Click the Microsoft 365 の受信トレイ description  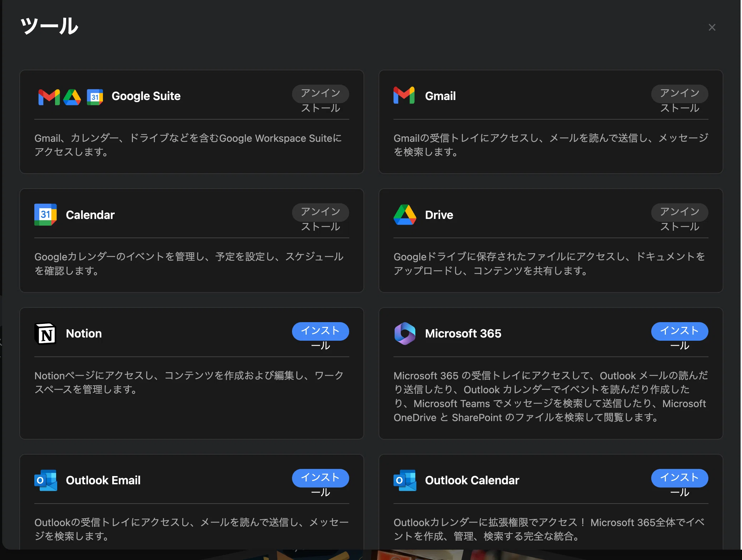point(551,396)
